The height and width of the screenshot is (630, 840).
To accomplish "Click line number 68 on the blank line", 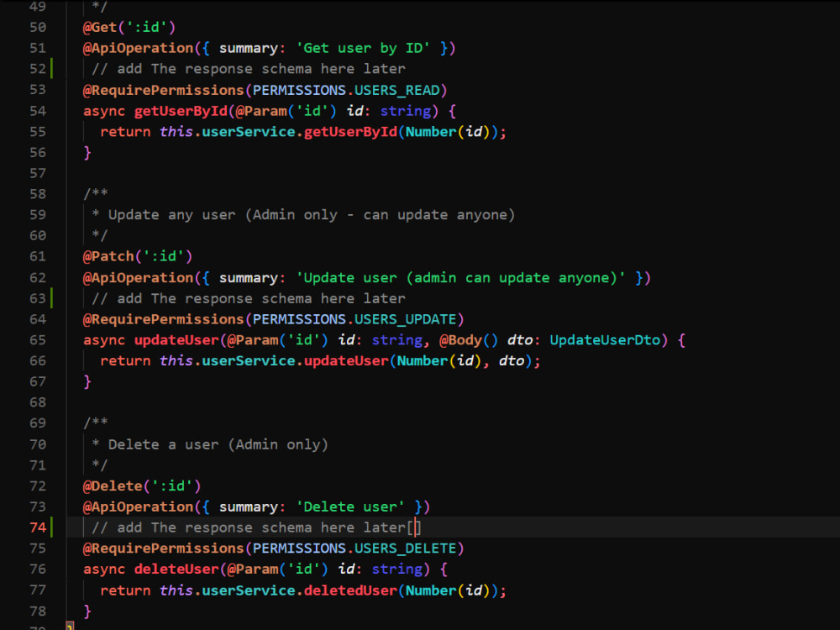I will coord(38,402).
